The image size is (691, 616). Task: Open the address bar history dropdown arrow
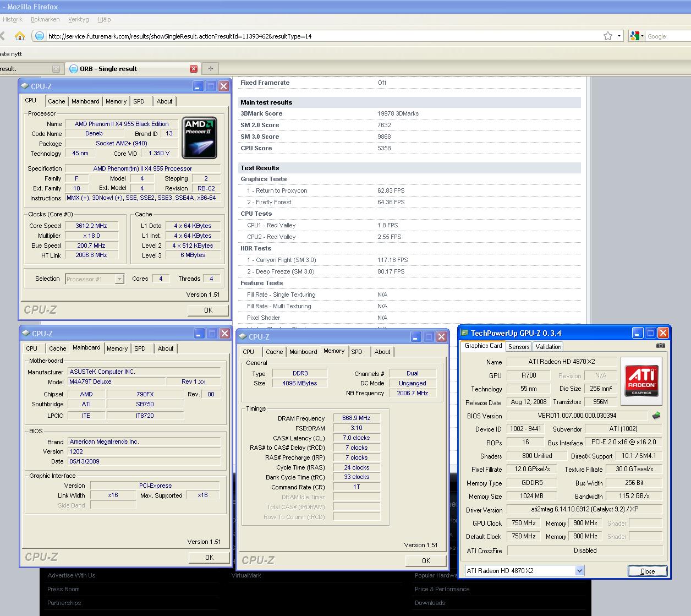(619, 36)
